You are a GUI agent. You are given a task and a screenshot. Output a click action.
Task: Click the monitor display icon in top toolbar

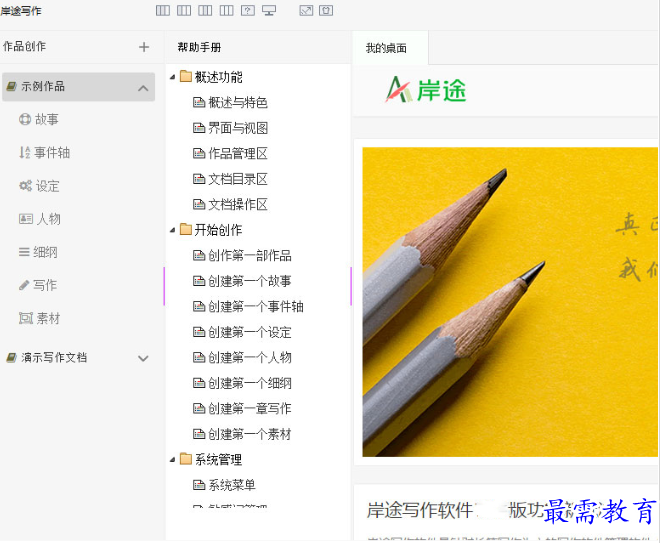(x=268, y=10)
